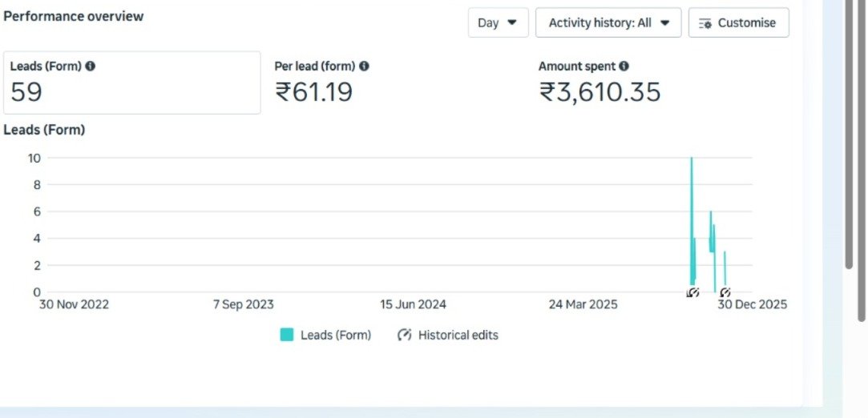Toggle the Historical edits legend text label
This screenshot has height=418, width=868.
click(x=458, y=335)
